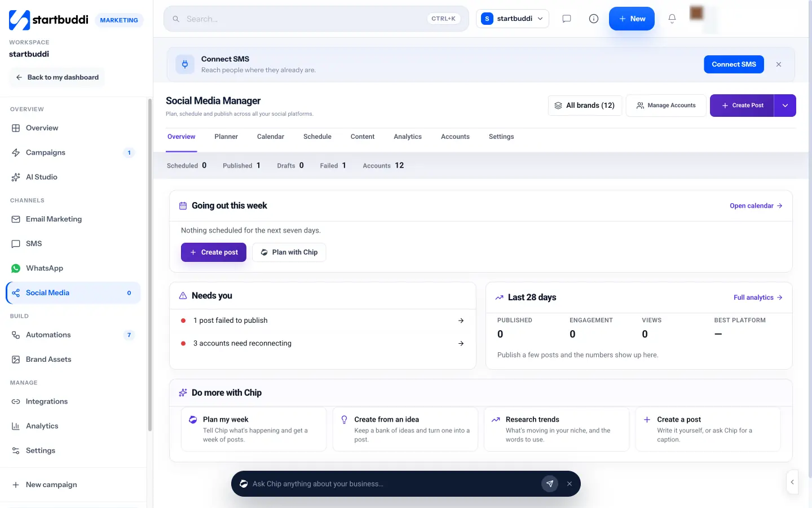Image resolution: width=812 pixels, height=508 pixels.
Task: Open the Create a post card
Action: coord(708,429)
